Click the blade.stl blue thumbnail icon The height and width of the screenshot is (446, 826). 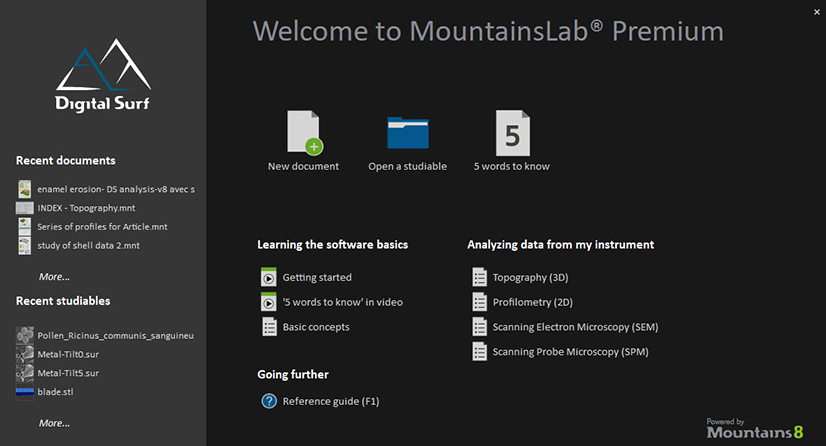pyautogui.click(x=24, y=392)
